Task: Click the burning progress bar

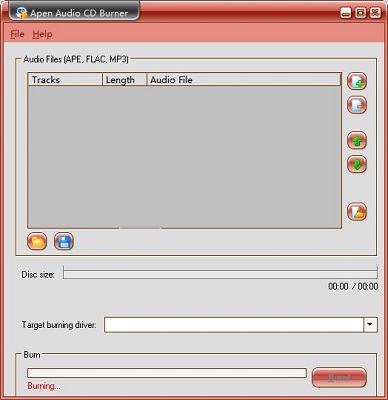Action: coord(167,373)
